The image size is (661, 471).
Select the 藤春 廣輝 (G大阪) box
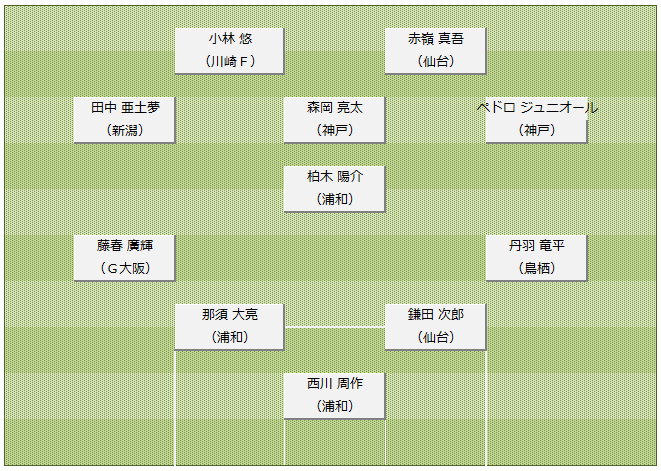tap(124, 258)
